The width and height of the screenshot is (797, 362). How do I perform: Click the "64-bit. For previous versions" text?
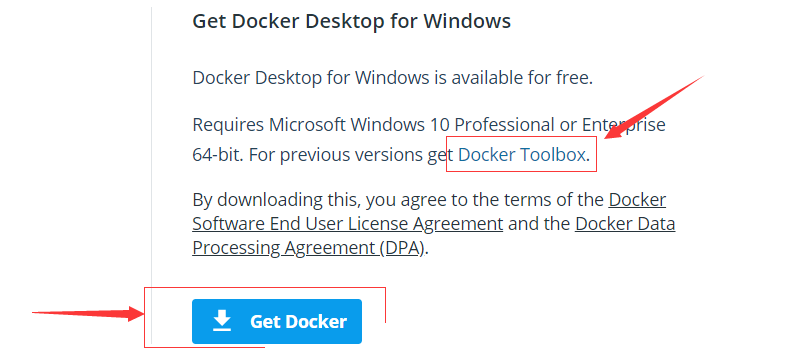308,155
